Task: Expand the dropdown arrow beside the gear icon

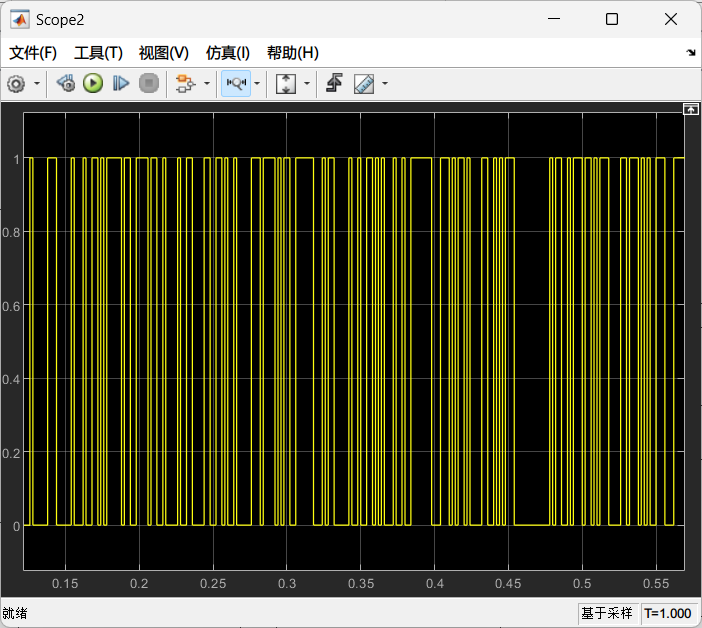Action: tap(37, 84)
